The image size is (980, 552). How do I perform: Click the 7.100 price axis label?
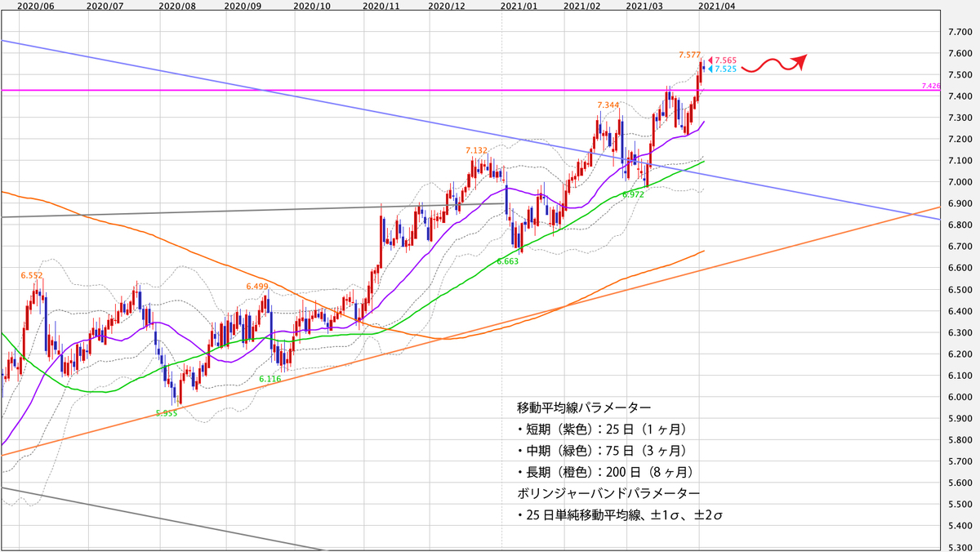pos(959,161)
